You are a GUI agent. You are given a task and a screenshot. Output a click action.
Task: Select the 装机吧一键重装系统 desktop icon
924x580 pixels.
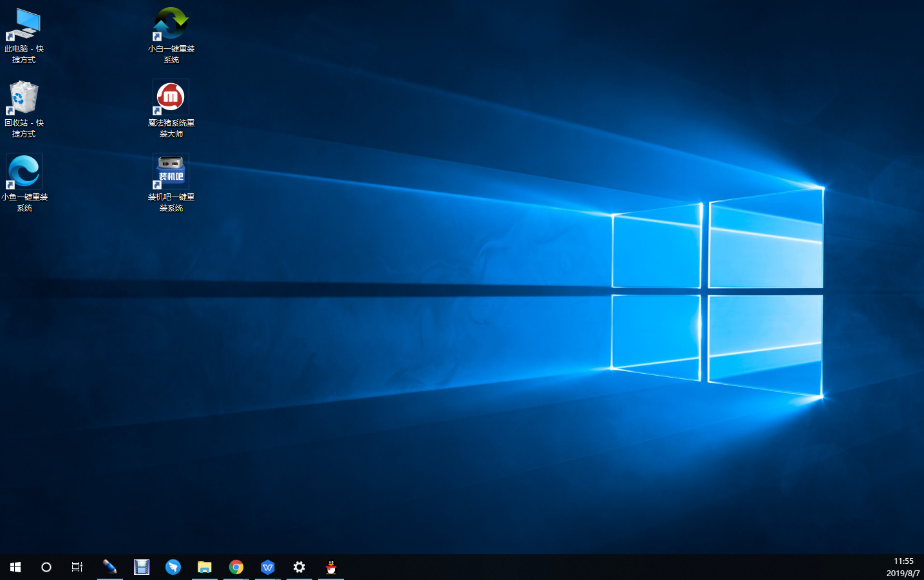[x=171, y=183]
